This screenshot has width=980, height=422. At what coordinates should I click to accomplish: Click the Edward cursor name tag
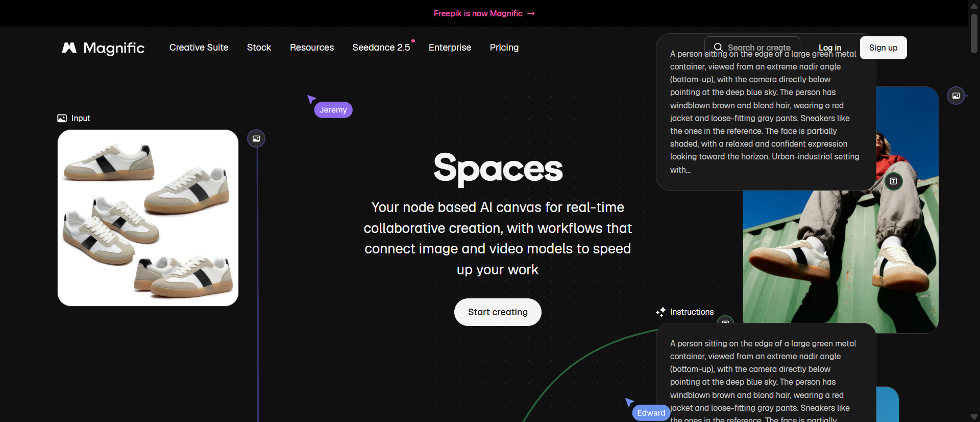(651, 413)
